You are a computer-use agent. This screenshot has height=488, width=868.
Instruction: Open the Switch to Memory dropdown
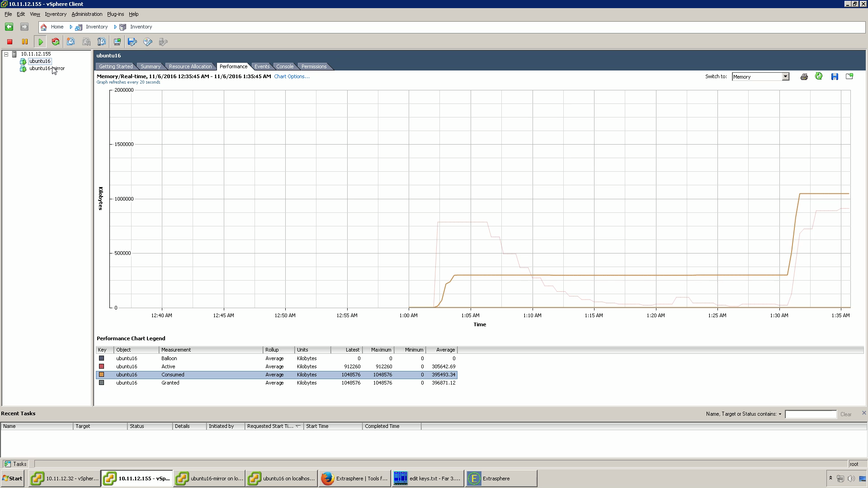tap(785, 77)
